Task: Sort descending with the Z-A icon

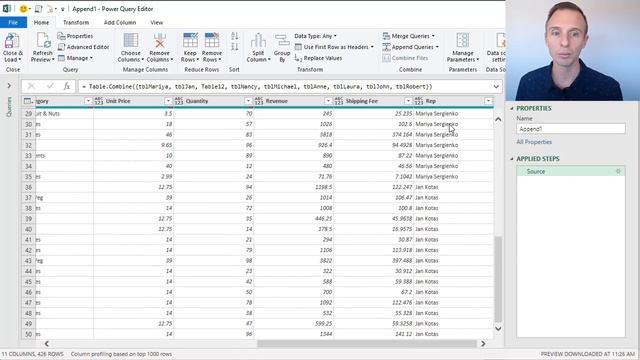Action: click(x=234, y=47)
